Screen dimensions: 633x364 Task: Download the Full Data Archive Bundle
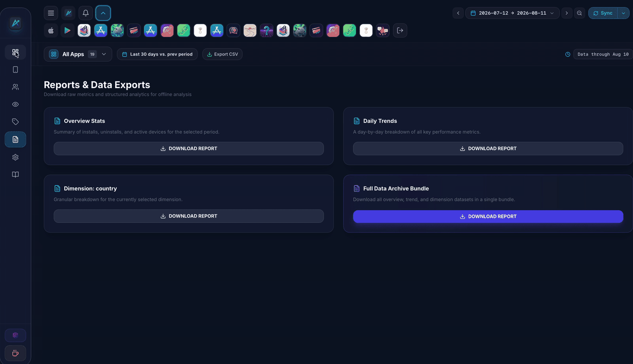point(488,216)
